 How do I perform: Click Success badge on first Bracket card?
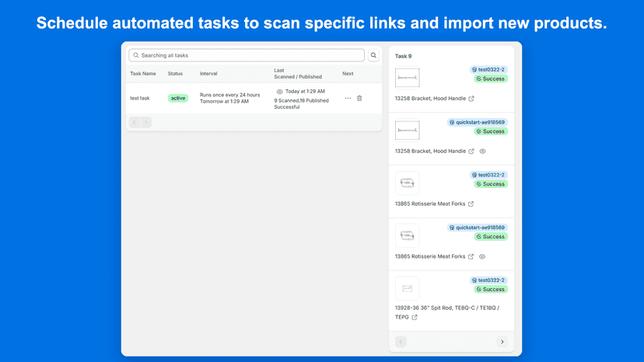pos(491,78)
